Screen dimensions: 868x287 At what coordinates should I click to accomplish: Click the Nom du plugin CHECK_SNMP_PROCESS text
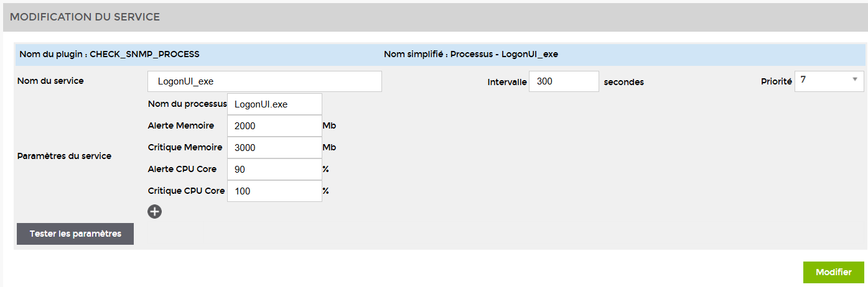click(x=109, y=54)
